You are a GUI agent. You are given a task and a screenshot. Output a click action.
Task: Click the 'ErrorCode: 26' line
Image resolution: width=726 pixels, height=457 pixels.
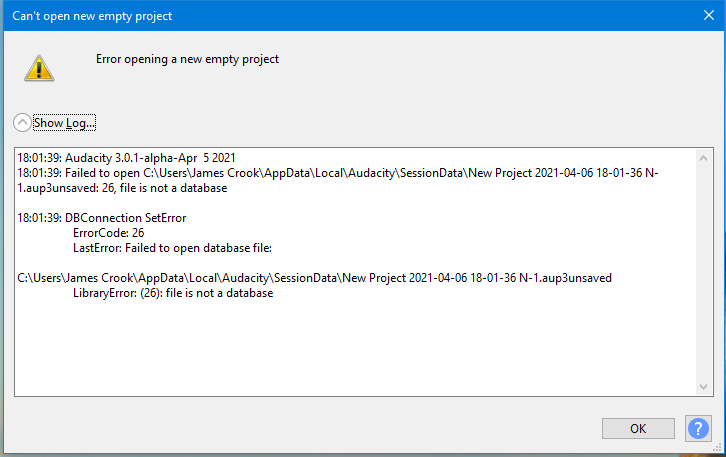109,233
